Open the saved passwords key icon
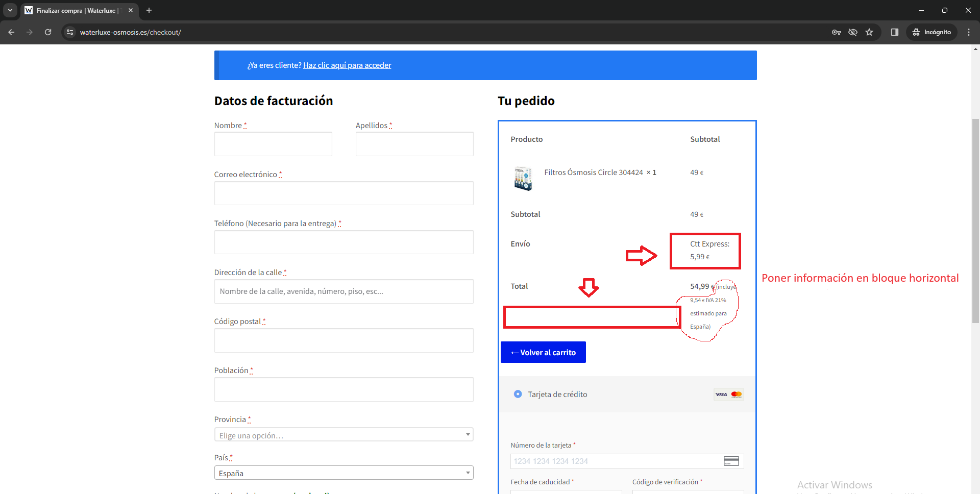The image size is (980, 494). point(836,32)
